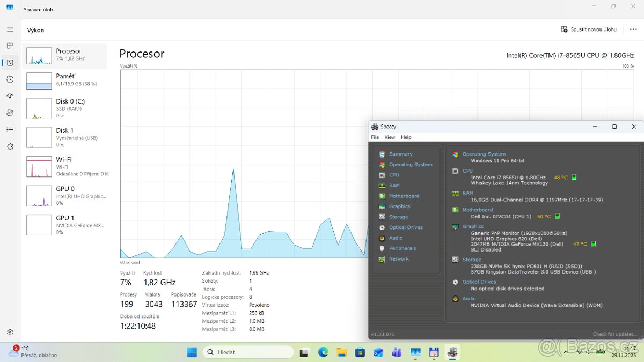Expand the Task Manager hamburger navigation menu
644x362 pixels.
10,29
